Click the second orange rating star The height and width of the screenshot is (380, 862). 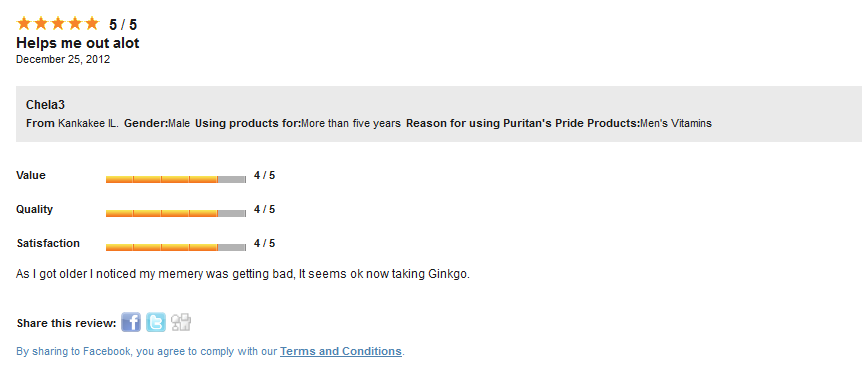click(41, 24)
